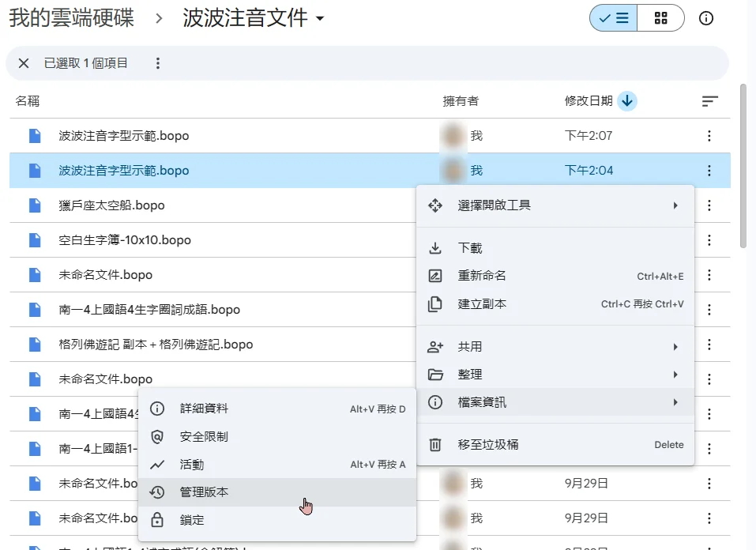Choose 重新命名 from context menu

click(555, 276)
